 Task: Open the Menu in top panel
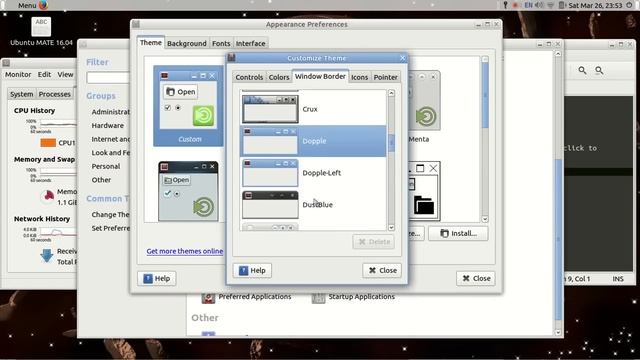coord(27,5)
